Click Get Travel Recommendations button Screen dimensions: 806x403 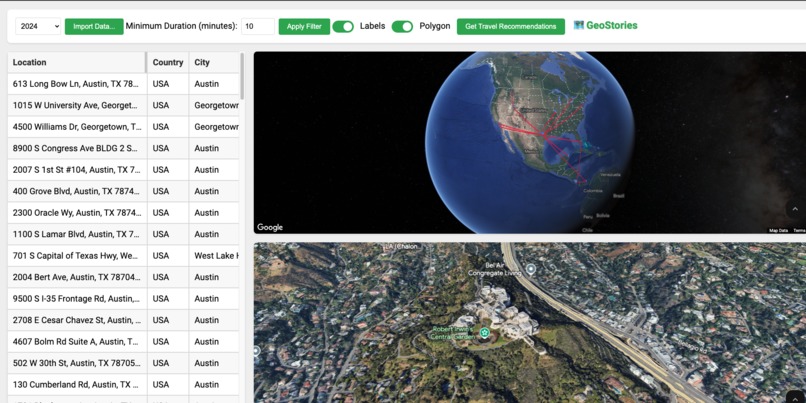[x=510, y=26]
